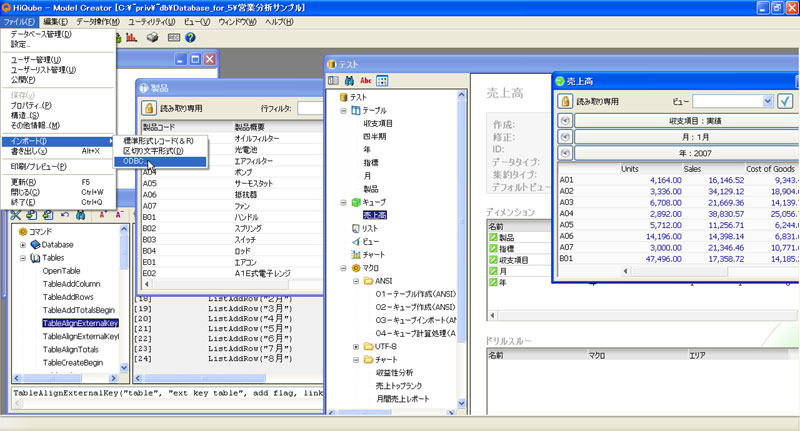This screenshot has width=800, height=431.
Task: Open the ユーティリティ menu in menu bar
Action: (124, 21)
